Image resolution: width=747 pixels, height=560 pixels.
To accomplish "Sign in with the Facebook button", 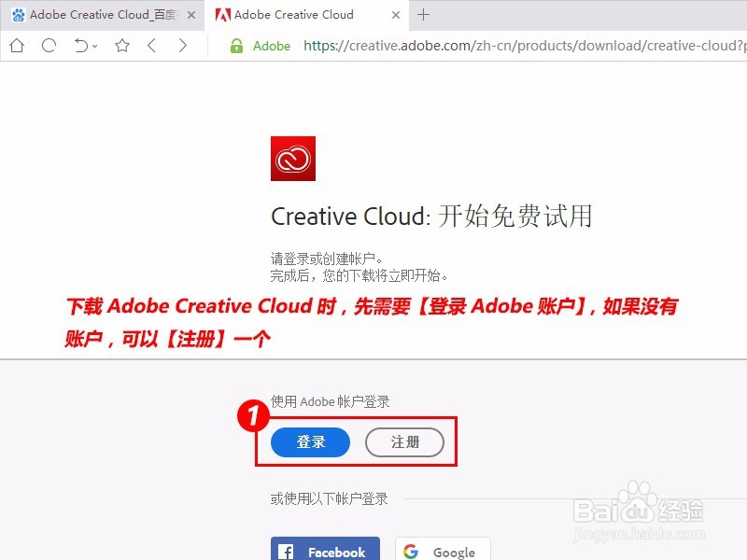I will 325,552.
